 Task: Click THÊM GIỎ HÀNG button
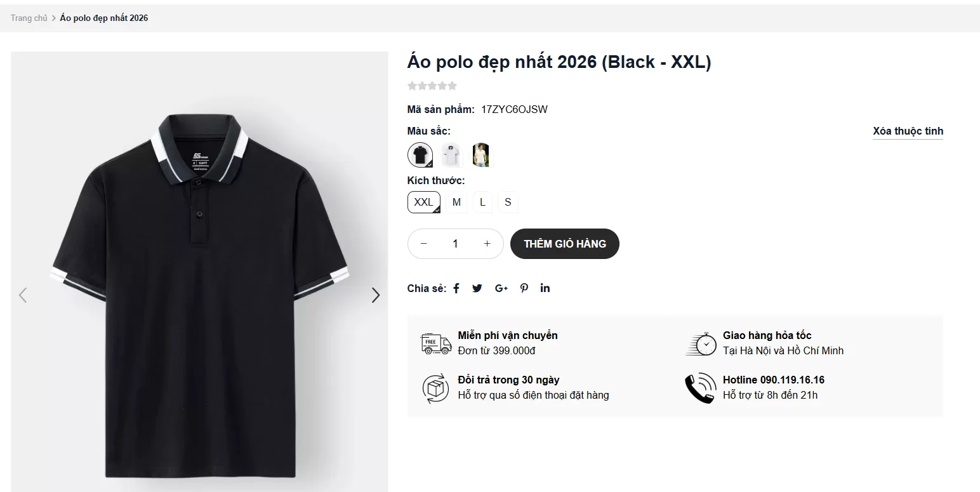point(564,244)
